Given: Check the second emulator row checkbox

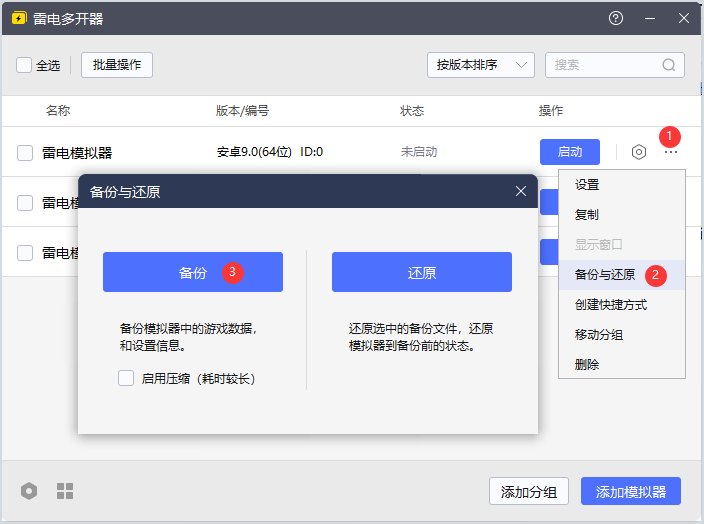Looking at the screenshot, I should [25, 203].
